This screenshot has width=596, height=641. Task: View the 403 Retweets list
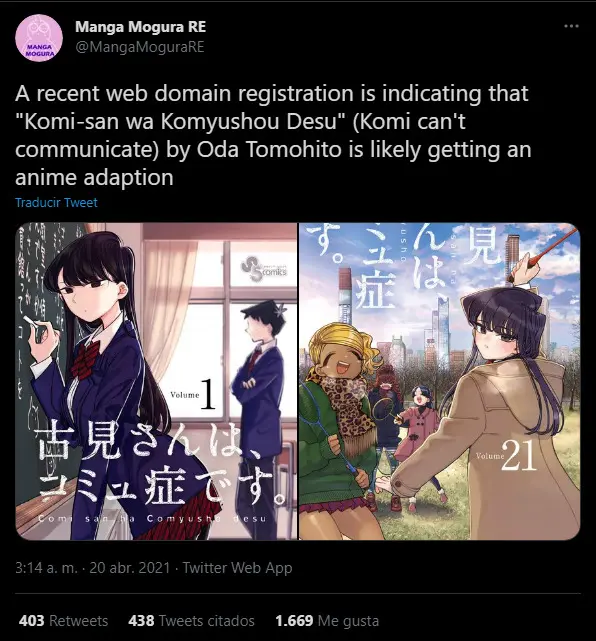tap(63, 621)
